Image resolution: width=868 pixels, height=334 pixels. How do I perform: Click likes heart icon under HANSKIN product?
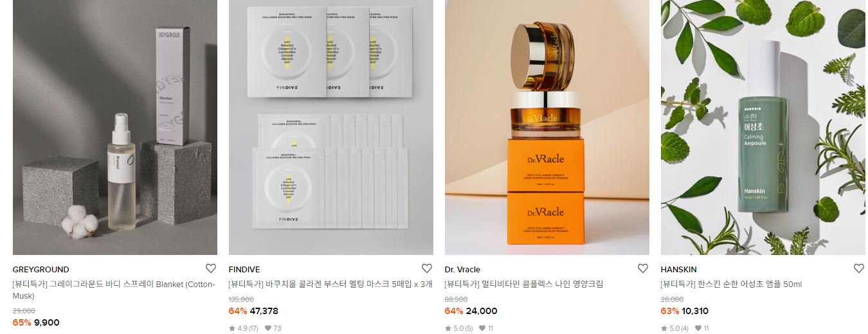[698, 328]
